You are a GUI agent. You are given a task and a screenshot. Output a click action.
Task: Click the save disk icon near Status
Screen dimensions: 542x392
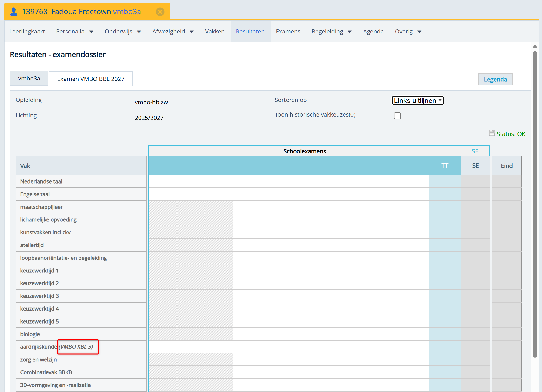click(491, 133)
